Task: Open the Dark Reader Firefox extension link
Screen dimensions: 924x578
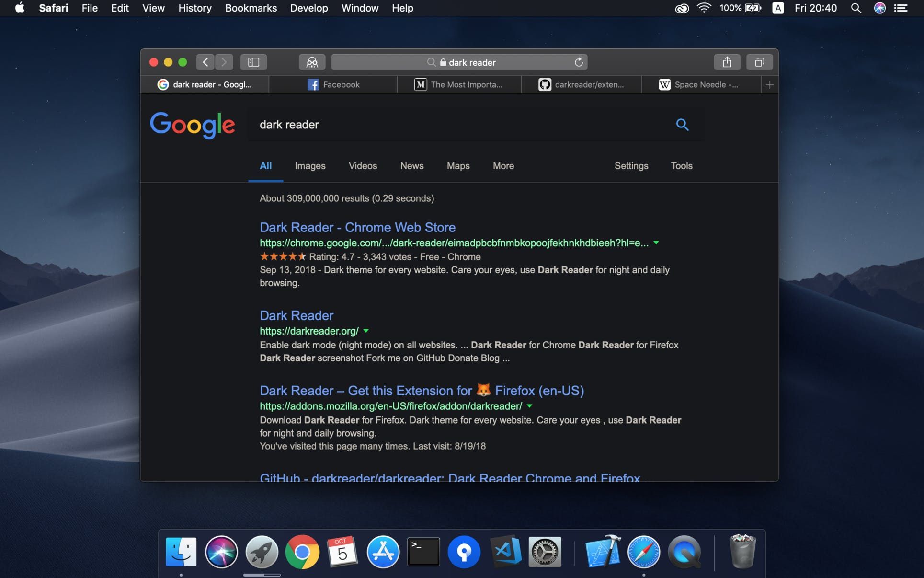Action: pyautogui.click(x=421, y=390)
